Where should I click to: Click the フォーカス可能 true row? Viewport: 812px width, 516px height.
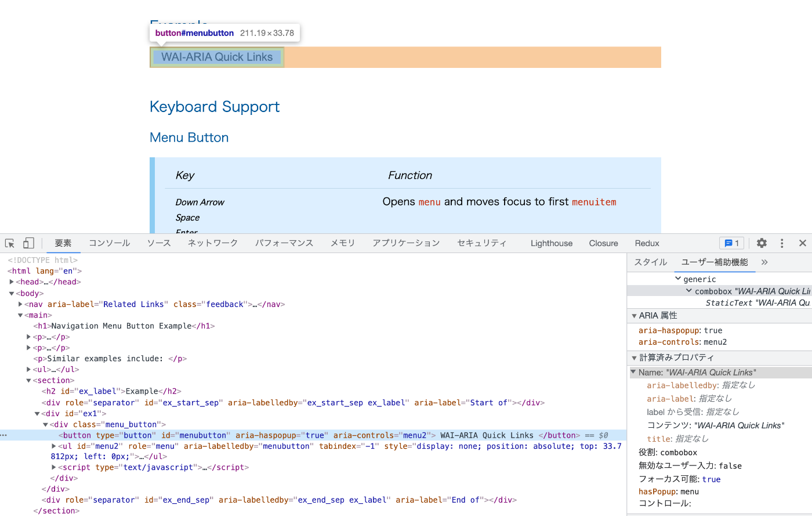pyautogui.click(x=679, y=479)
